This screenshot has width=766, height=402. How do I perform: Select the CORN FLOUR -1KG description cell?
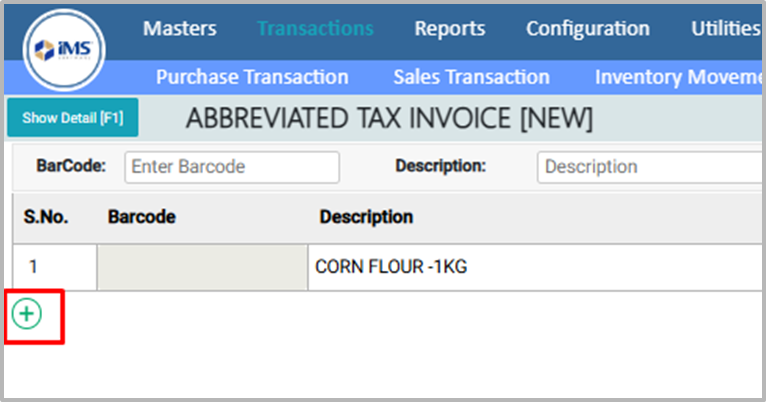click(391, 267)
